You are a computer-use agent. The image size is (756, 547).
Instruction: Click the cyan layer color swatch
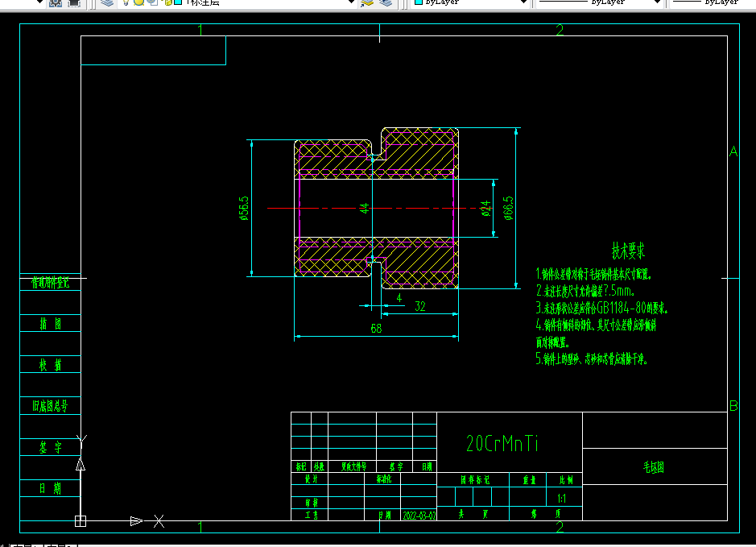click(x=178, y=2)
